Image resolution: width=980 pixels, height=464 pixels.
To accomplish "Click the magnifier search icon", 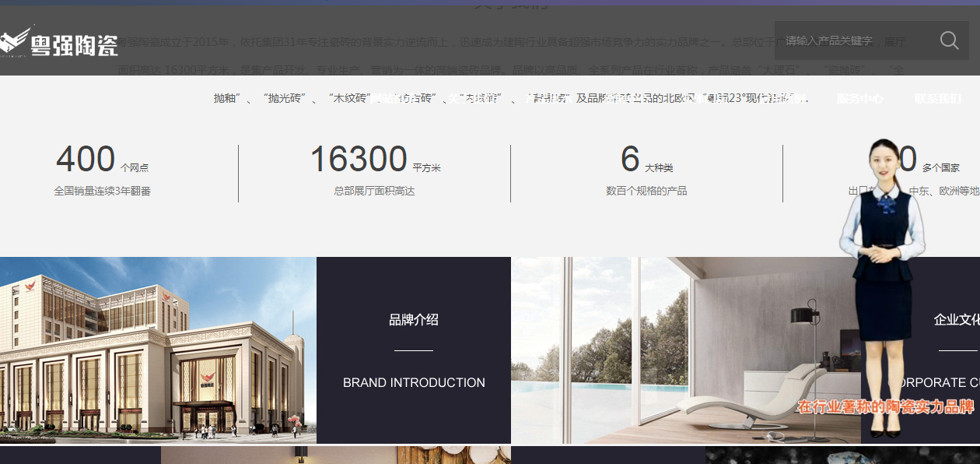I will click(949, 40).
